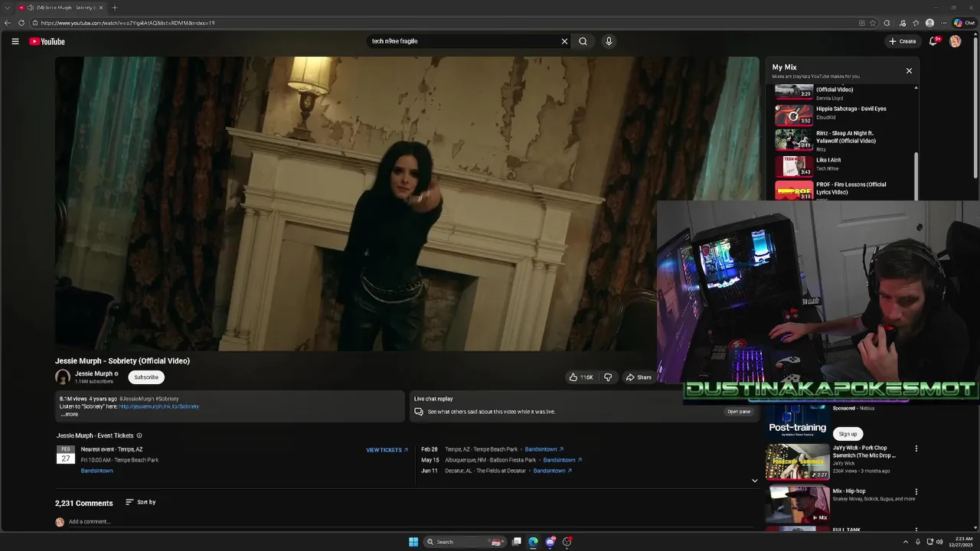Go back with browser back arrow
980x551 pixels.
click(8, 23)
